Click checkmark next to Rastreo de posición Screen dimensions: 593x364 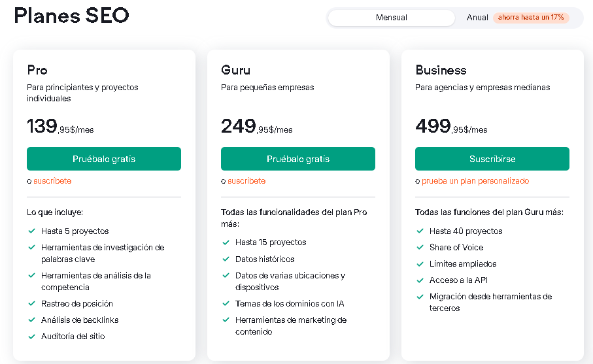(32, 303)
